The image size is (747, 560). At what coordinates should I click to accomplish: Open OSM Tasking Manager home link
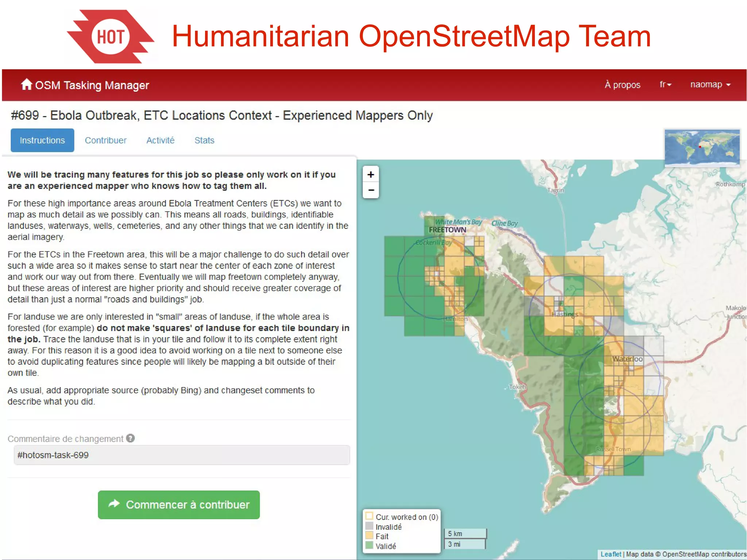click(85, 85)
